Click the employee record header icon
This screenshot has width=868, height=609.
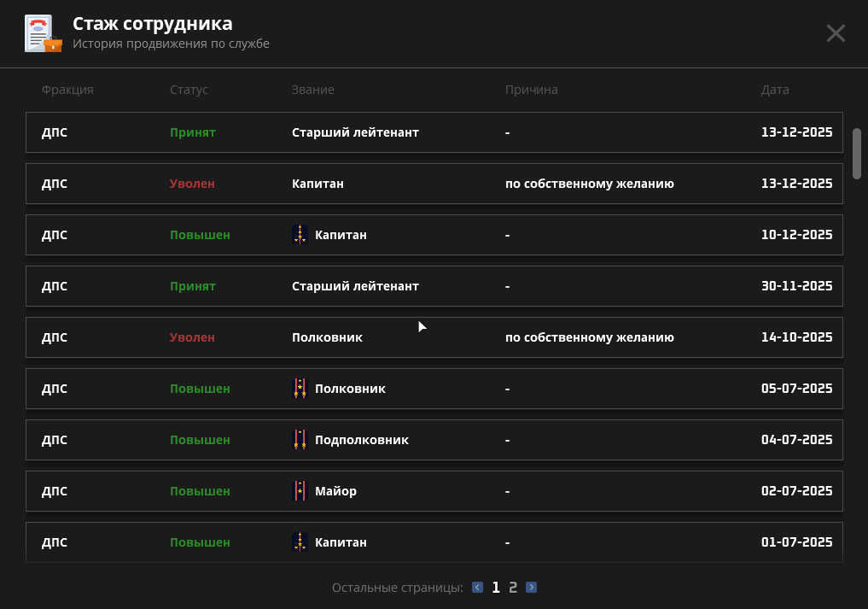43,33
